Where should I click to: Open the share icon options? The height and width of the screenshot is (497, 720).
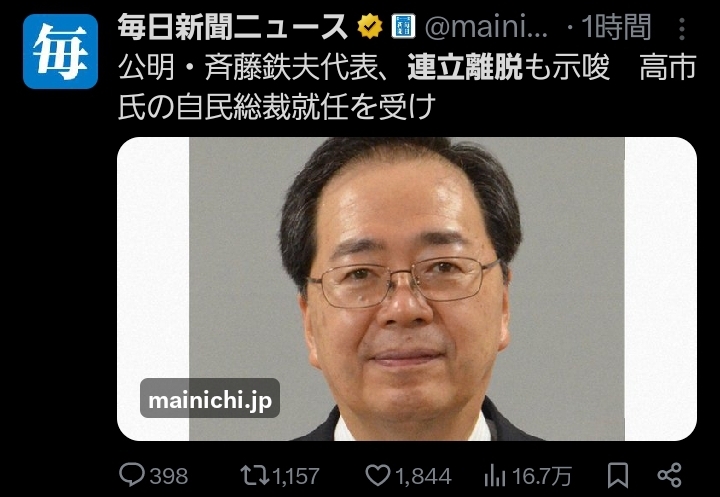coord(669,475)
